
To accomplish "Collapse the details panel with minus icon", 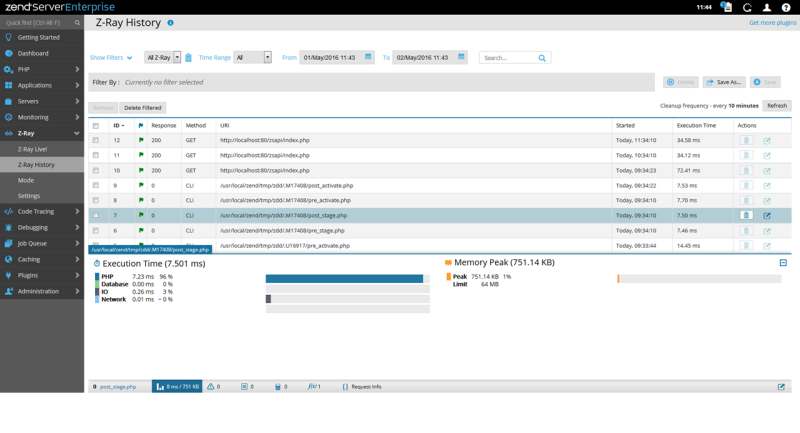I will click(783, 263).
